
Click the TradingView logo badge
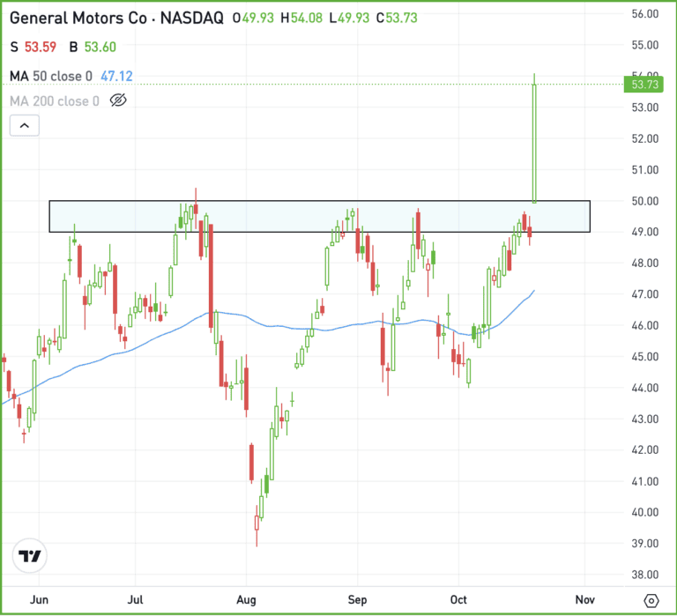pos(29,555)
